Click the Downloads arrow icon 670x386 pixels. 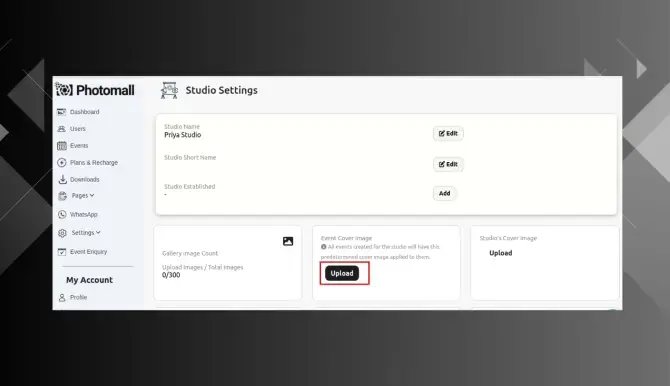click(x=62, y=180)
